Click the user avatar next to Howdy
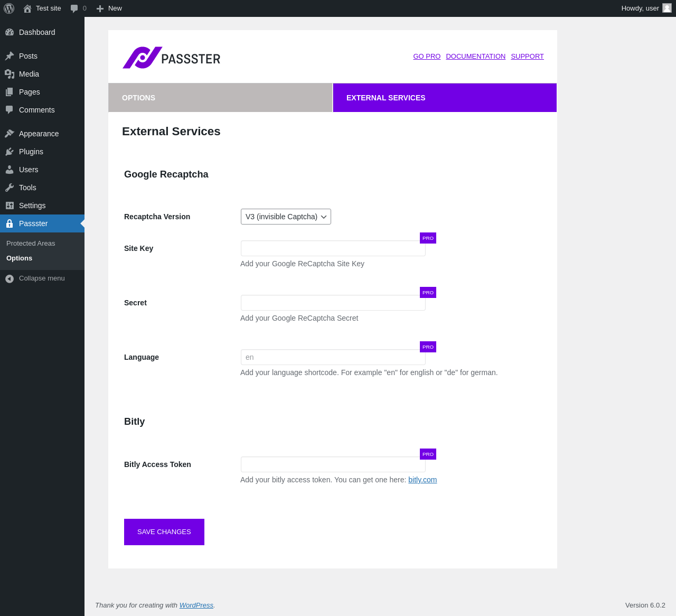This screenshot has height=616, width=676. click(x=667, y=8)
